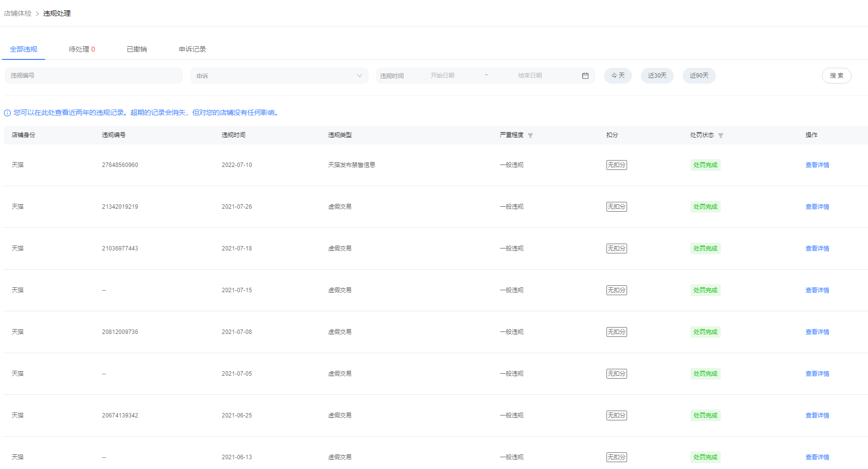
Task: View details for violation 27648560960
Action: coord(817,165)
